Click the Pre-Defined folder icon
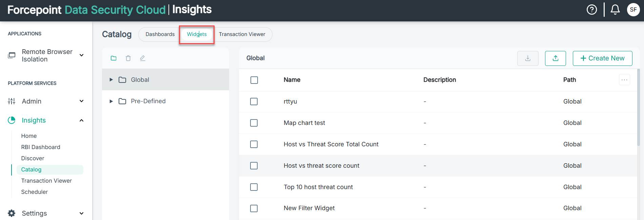The width and height of the screenshot is (644, 220). [122, 101]
